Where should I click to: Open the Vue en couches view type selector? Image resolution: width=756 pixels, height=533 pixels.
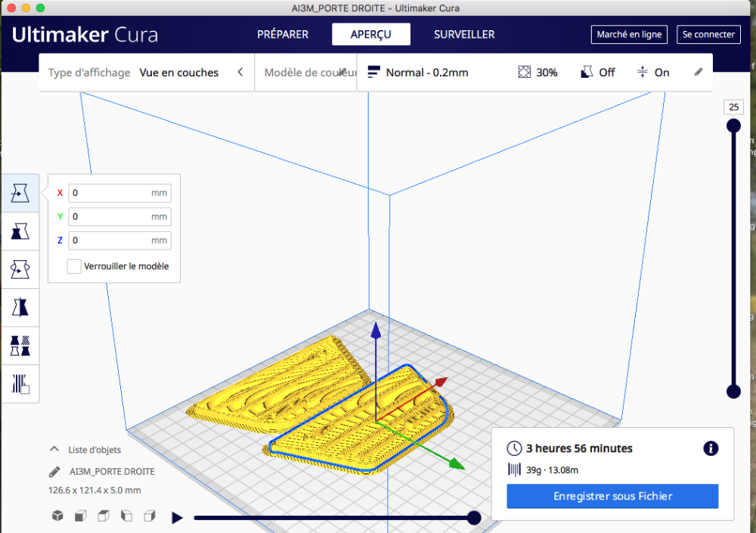[179, 73]
